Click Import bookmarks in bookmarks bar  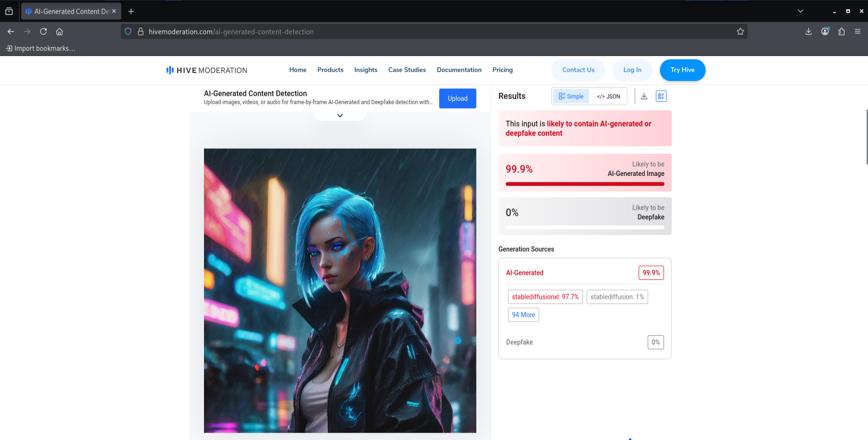[41, 48]
